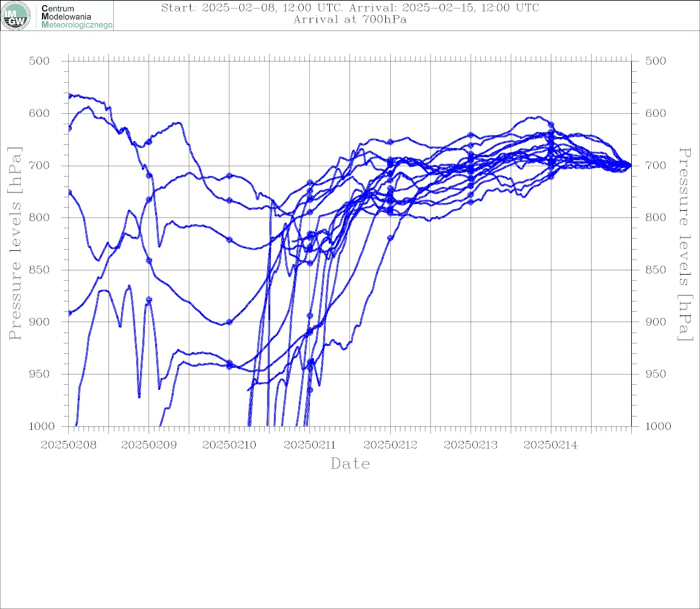
Task: Click the left axis 600 label
Action: pyautogui.click(x=40, y=113)
